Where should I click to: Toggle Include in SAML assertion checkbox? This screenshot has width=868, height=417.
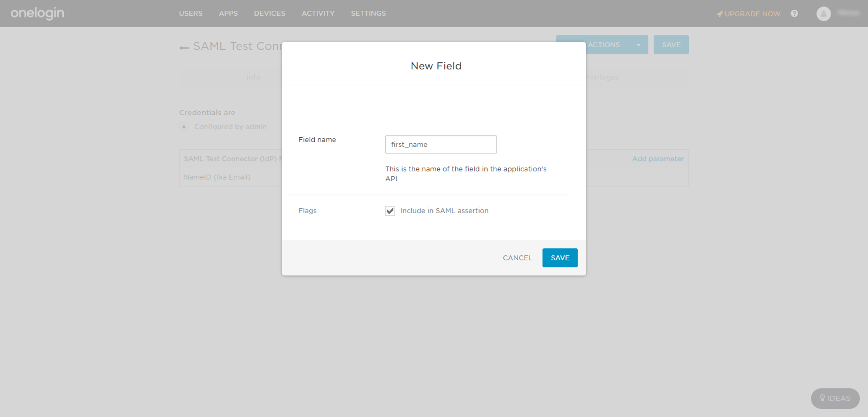[x=390, y=210]
